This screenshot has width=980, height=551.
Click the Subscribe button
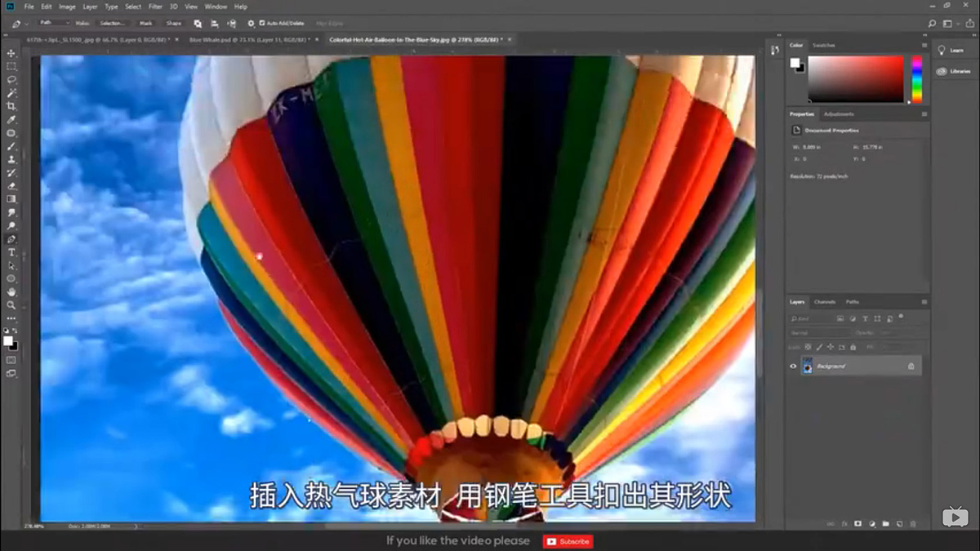tap(568, 541)
